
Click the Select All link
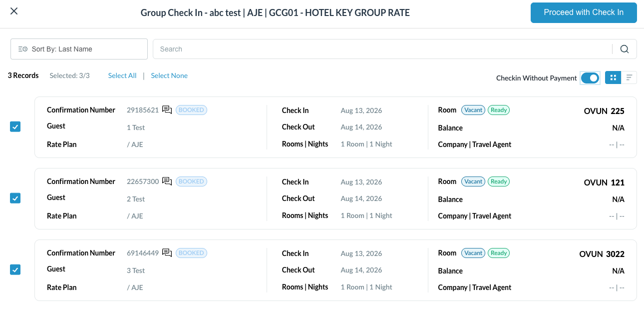click(122, 75)
